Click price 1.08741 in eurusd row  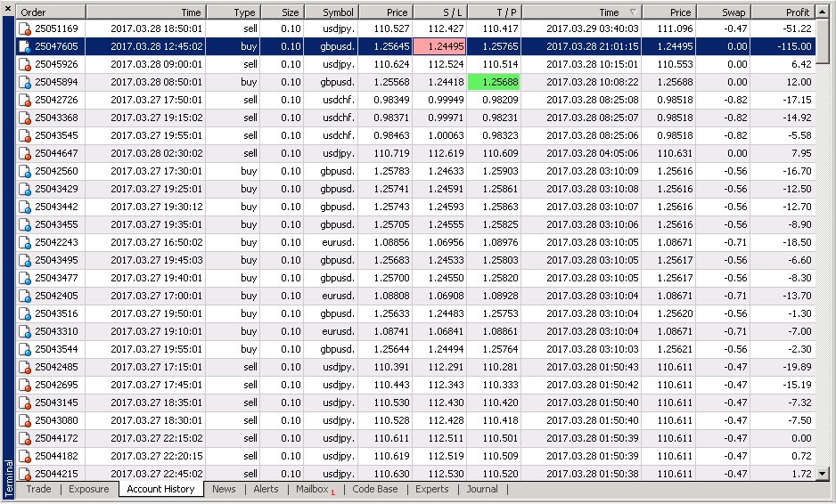point(391,331)
